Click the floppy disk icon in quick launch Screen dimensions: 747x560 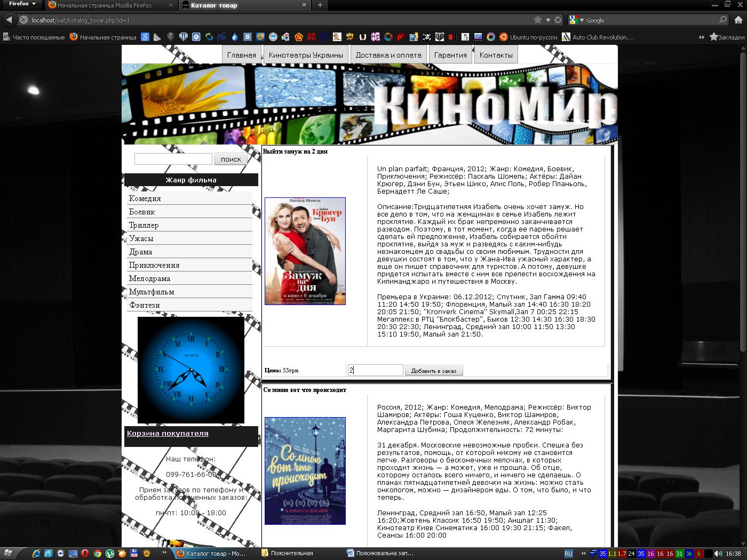tap(134, 554)
